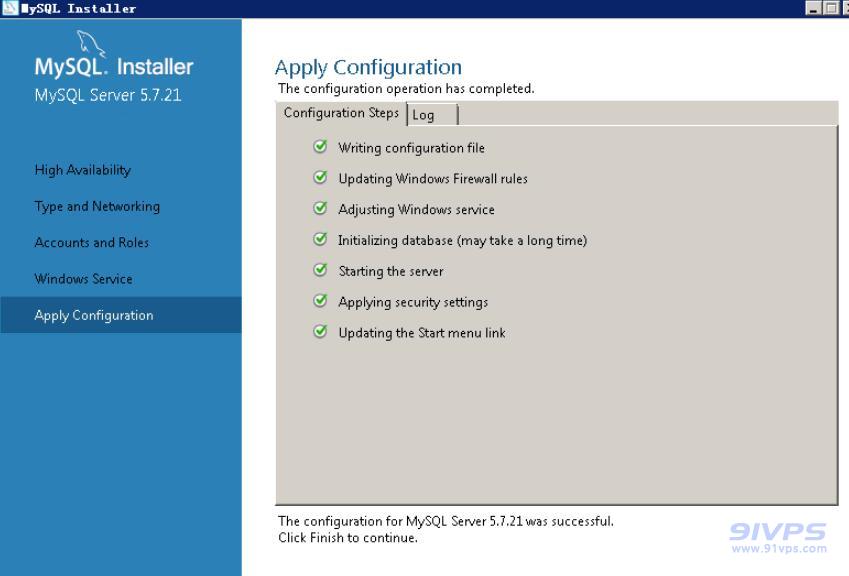Select Apply Configuration in the sidebar
Screen dimensions: 849x576
pos(121,315)
